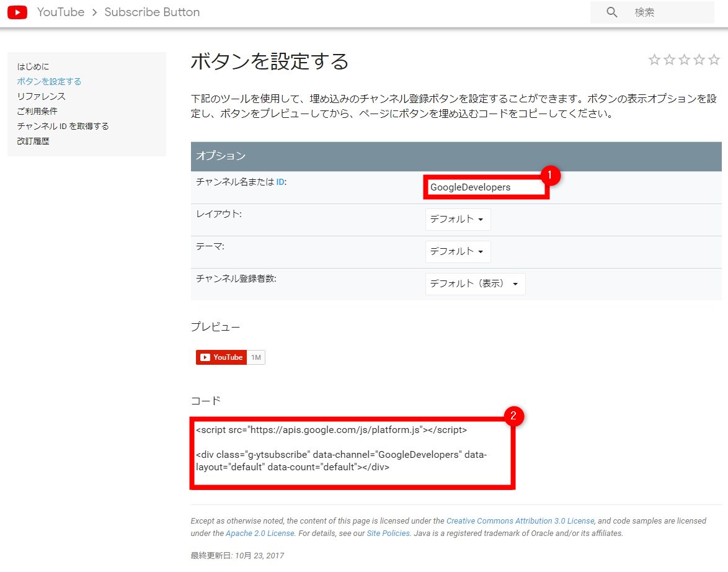Image resolution: width=728 pixels, height=572 pixels.
Task: Click the プレビュー heading
Action: coord(215,327)
